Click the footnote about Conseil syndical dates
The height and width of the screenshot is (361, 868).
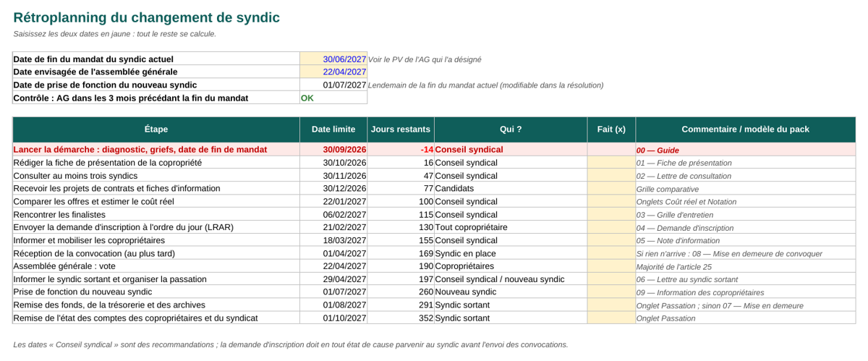291,345
